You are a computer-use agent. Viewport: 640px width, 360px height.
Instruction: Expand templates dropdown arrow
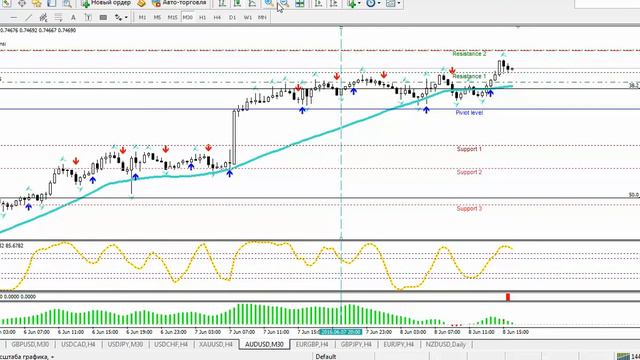coord(399,3)
